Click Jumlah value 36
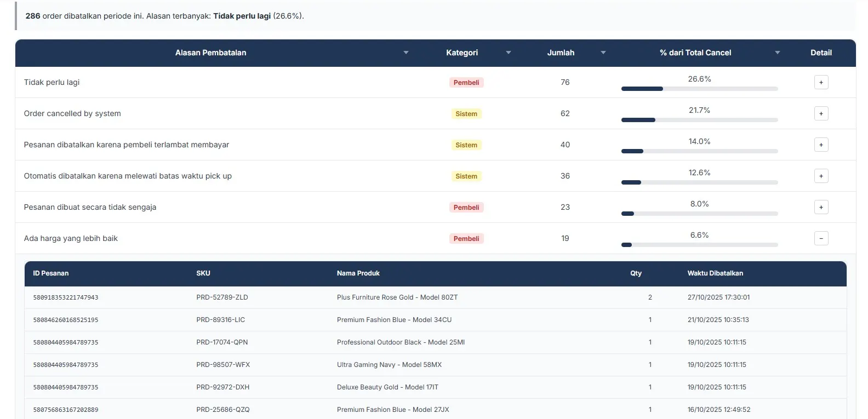 (565, 176)
